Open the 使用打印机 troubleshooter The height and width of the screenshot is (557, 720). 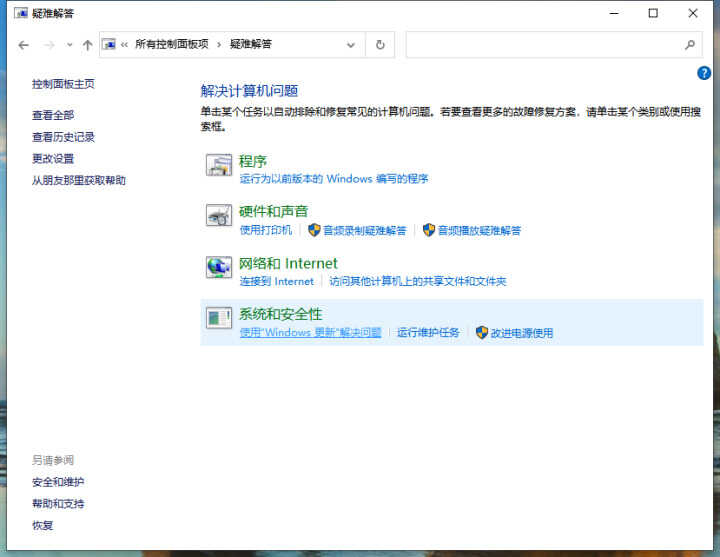tap(265, 230)
